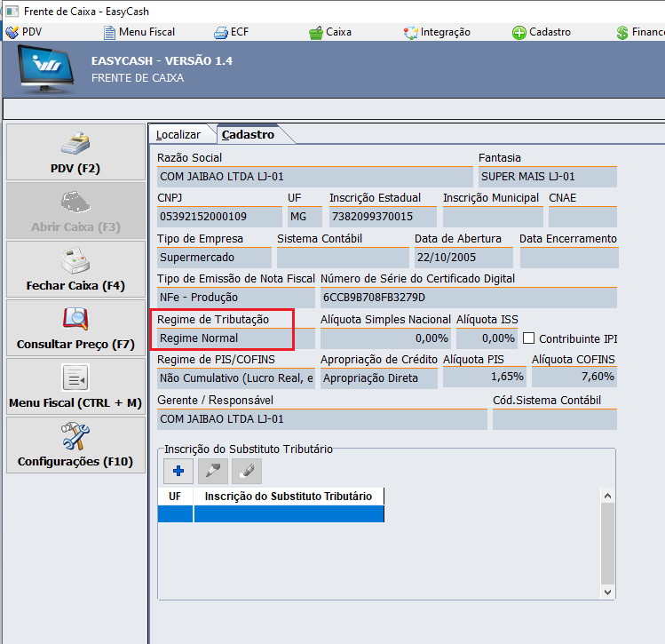Switch to the Localizar tab
This screenshot has height=644, width=665.
(x=178, y=135)
